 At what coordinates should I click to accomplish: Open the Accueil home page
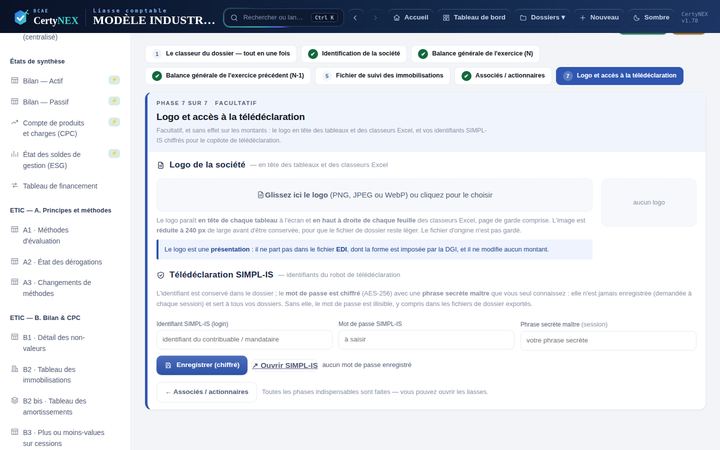pos(411,17)
